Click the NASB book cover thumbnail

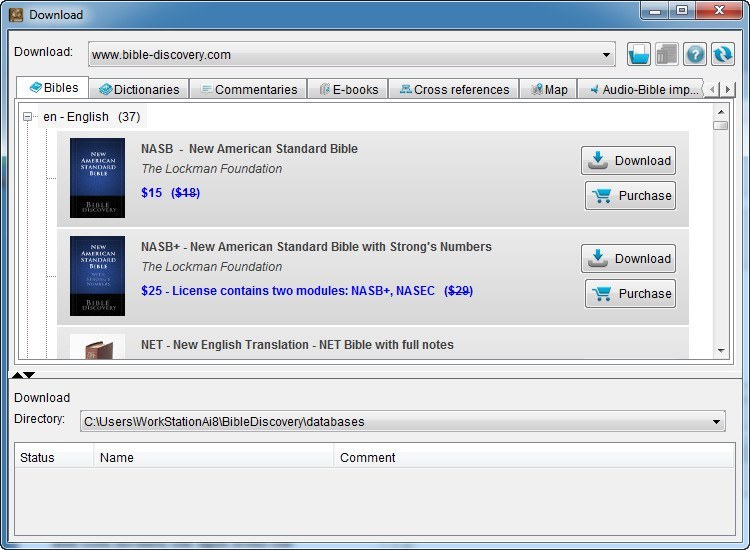coord(98,178)
